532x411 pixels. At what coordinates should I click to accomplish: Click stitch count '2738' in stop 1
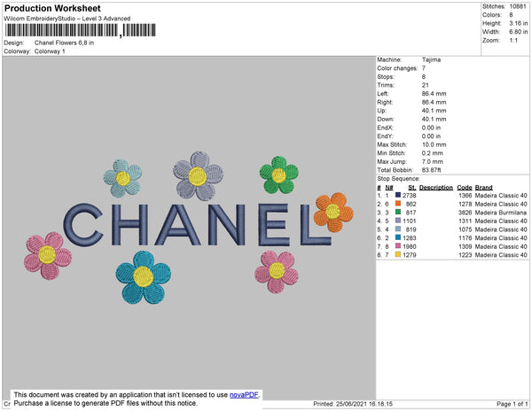click(x=409, y=196)
